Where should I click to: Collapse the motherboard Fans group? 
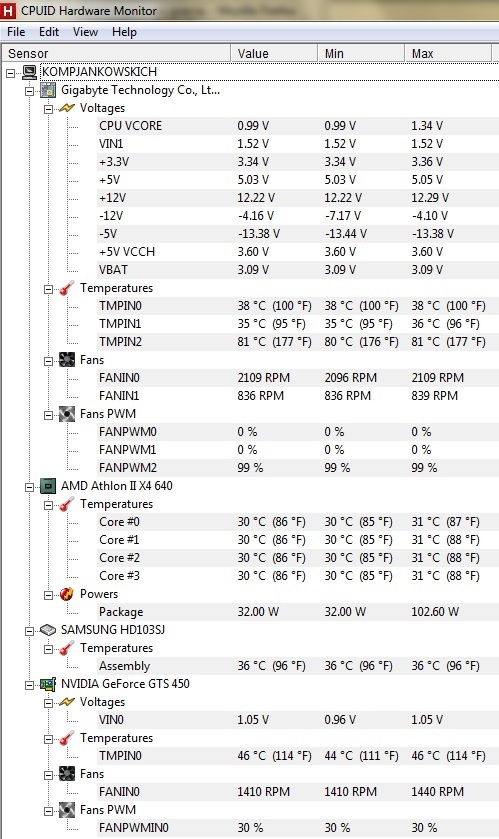tap(49, 361)
